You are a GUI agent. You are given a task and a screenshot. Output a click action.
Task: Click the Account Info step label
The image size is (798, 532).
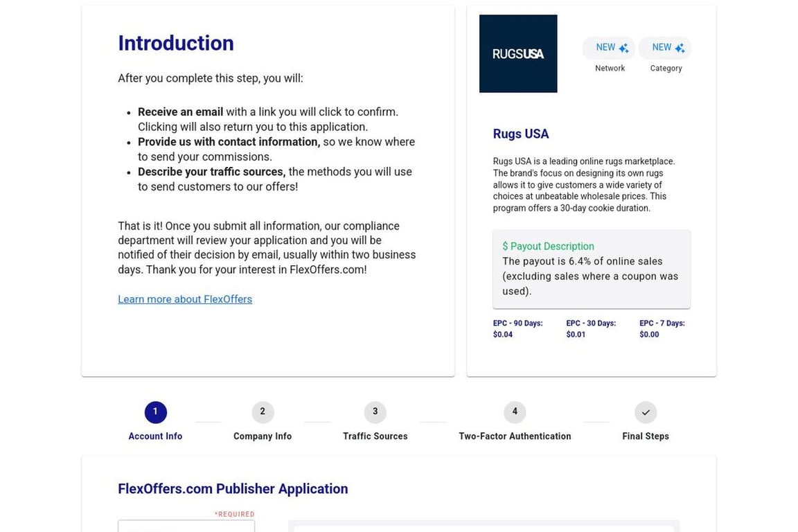pyautogui.click(x=155, y=436)
